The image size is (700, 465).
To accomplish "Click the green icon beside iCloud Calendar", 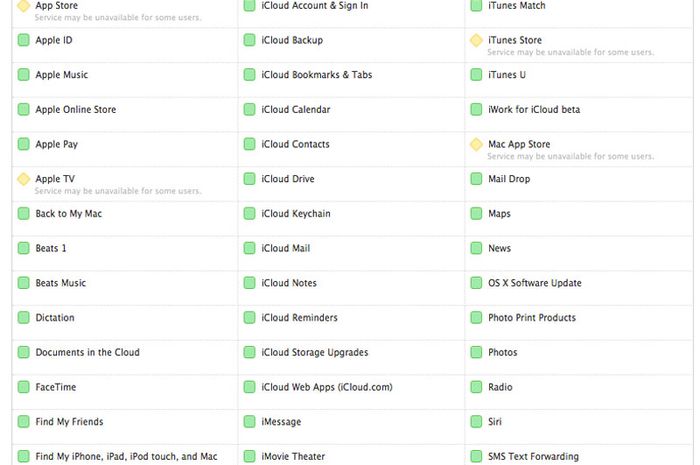I will coord(250,109).
